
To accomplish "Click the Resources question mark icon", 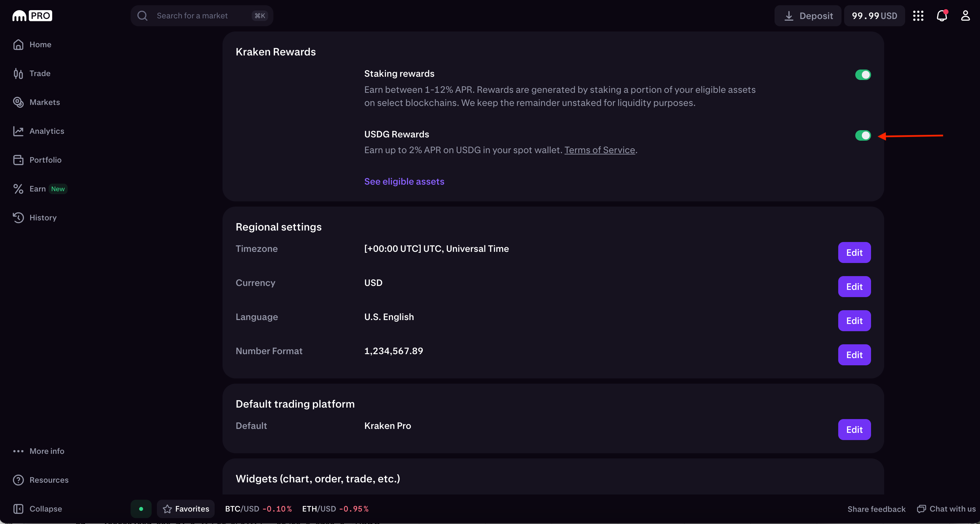I will click(18, 480).
